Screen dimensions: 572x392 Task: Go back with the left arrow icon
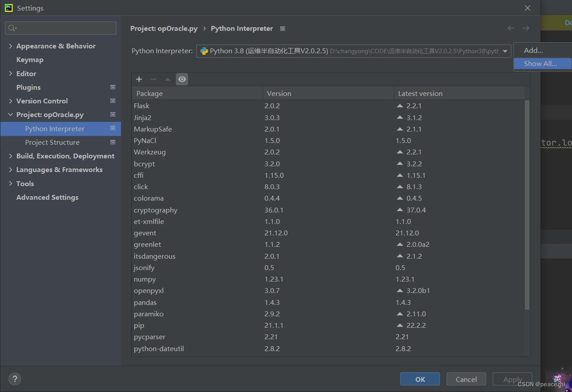pos(511,28)
